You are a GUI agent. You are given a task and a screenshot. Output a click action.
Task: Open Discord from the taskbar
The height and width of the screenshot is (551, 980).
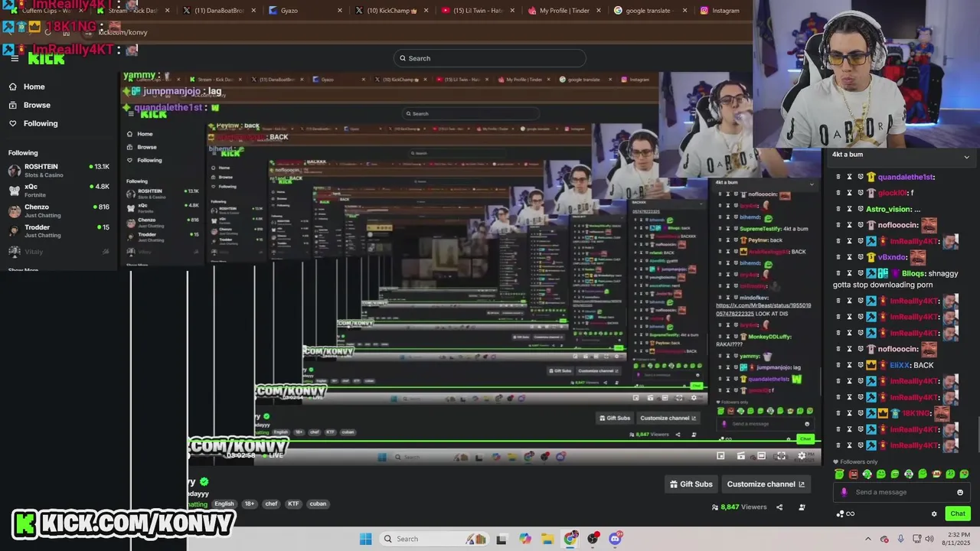click(616, 539)
